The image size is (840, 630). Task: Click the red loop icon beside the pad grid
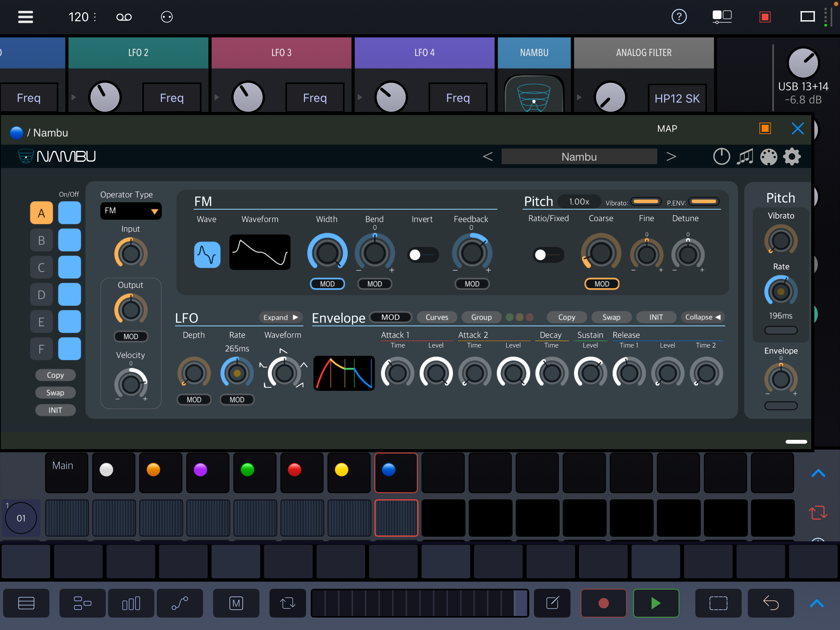coord(818,513)
